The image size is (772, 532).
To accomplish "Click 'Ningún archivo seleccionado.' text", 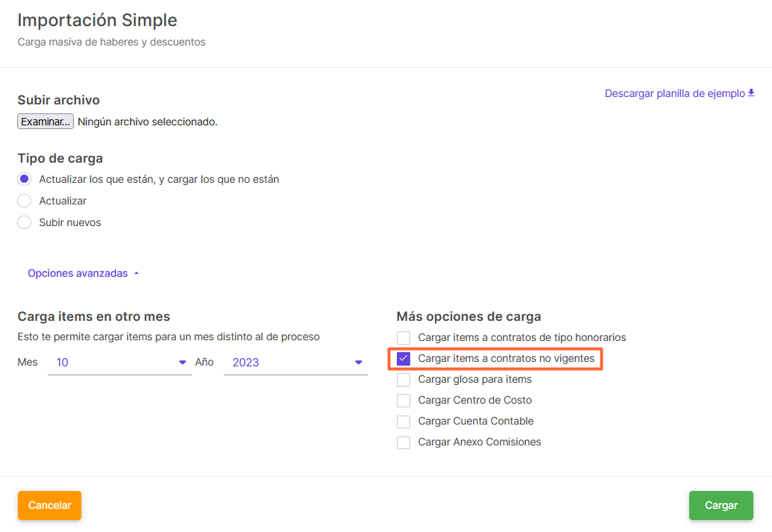I will pyautogui.click(x=148, y=122).
